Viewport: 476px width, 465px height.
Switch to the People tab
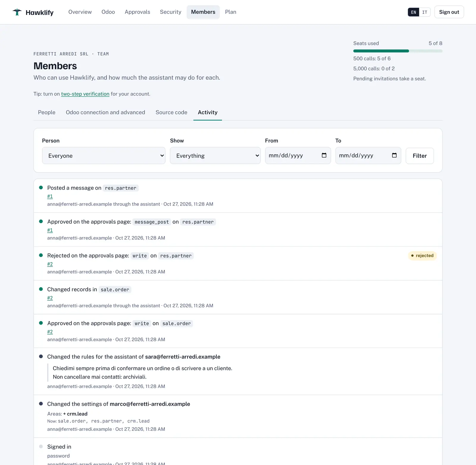click(47, 112)
